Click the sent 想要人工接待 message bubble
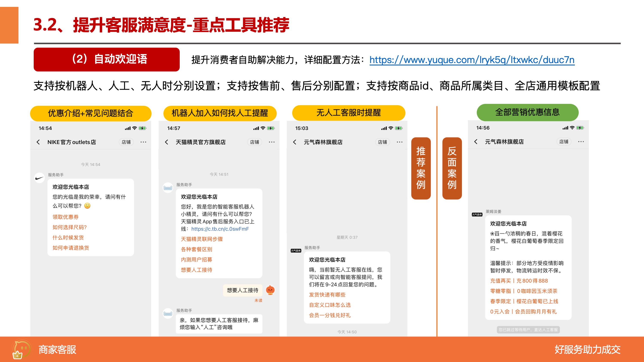The width and height of the screenshot is (644, 362). 242,290
